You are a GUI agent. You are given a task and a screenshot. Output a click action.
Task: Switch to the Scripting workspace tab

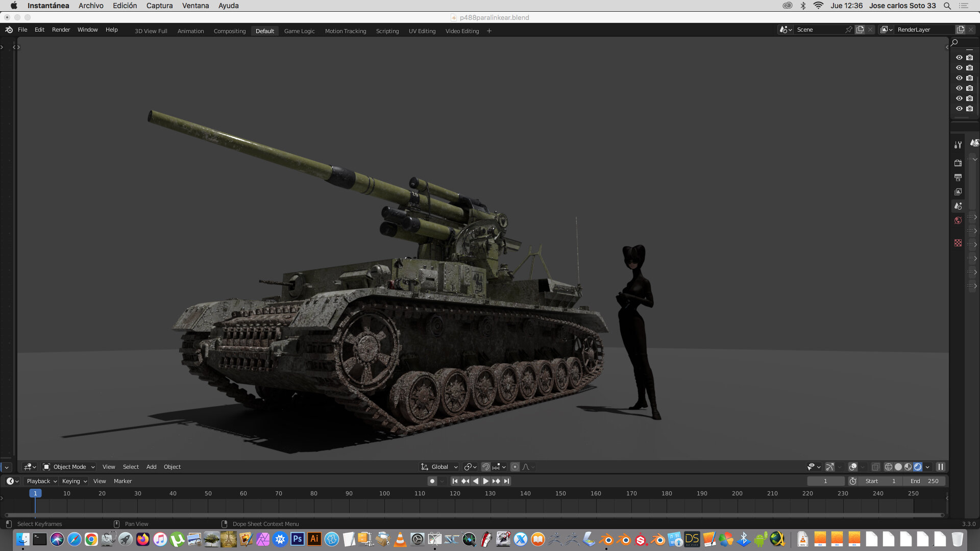point(387,31)
